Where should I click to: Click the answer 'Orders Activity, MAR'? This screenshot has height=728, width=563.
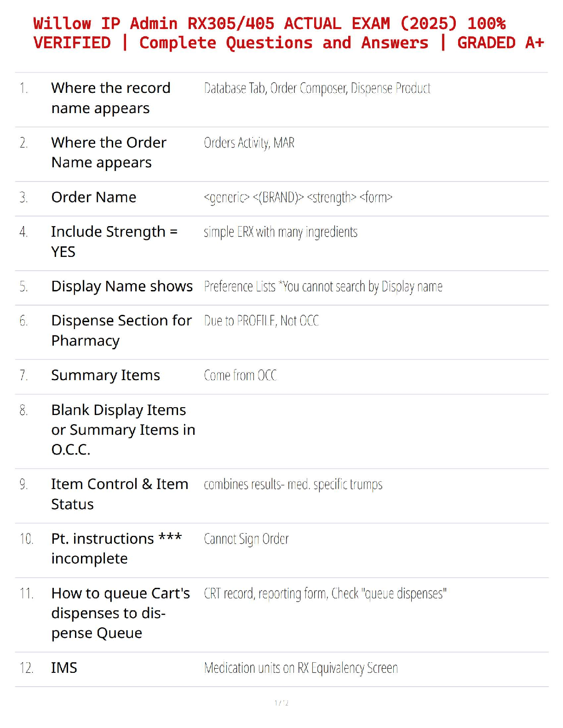249,143
